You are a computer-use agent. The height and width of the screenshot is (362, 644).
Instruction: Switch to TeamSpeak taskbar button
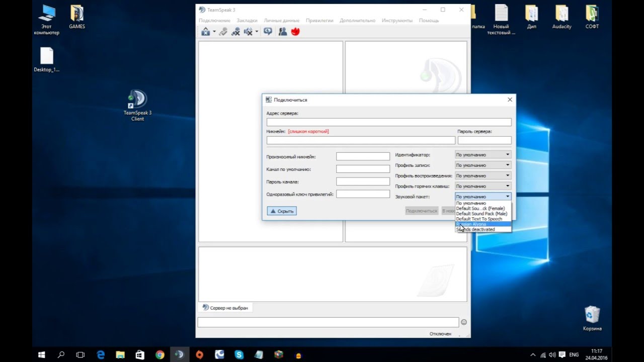(x=179, y=354)
